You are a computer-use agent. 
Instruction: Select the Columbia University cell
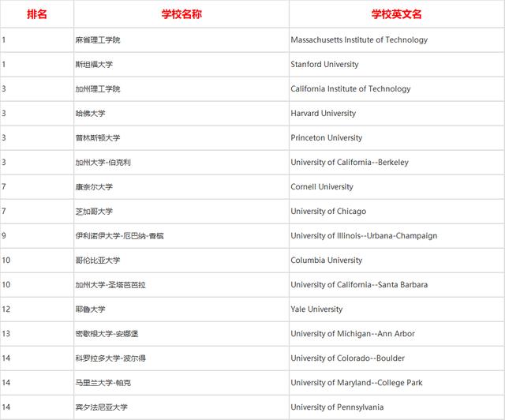397,261
